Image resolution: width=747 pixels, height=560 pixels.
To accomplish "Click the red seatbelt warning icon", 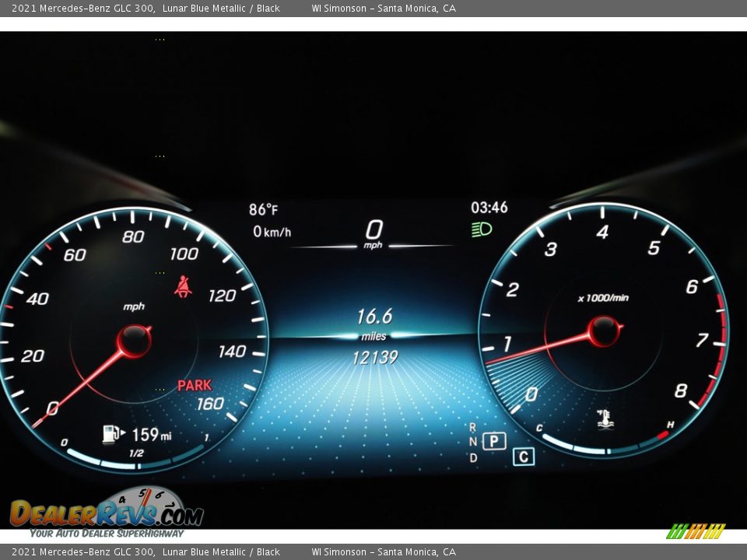I will point(183,287).
